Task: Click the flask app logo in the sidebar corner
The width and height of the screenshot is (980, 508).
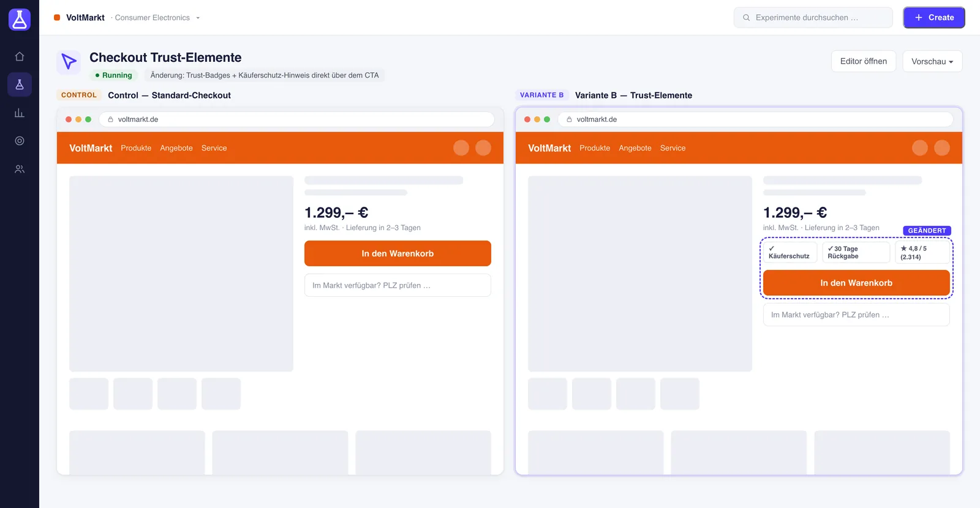Action: (20, 20)
